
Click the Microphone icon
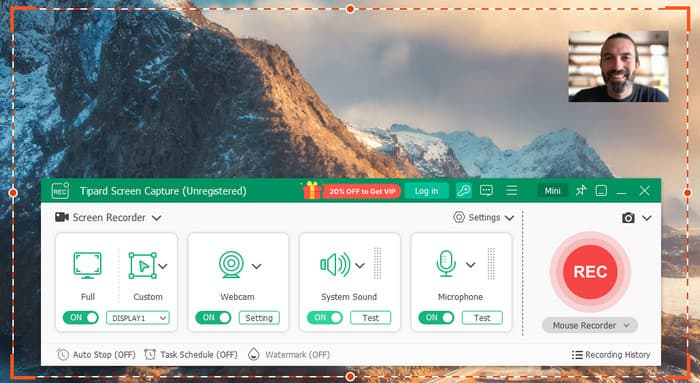[446, 263]
